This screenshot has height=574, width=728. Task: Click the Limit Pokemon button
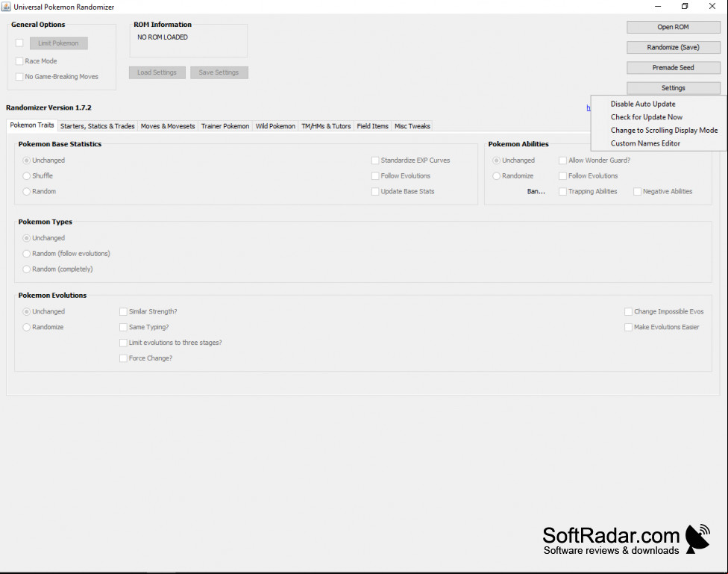click(x=58, y=43)
